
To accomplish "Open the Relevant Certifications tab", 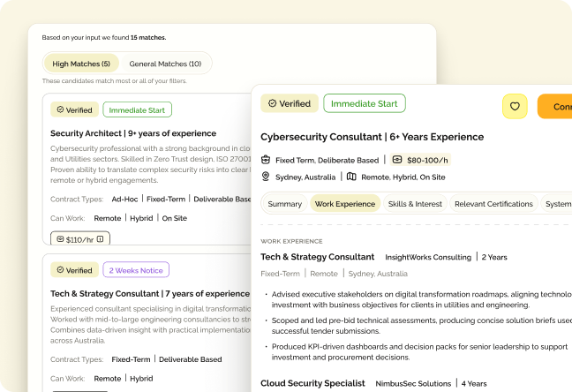I will (493, 204).
